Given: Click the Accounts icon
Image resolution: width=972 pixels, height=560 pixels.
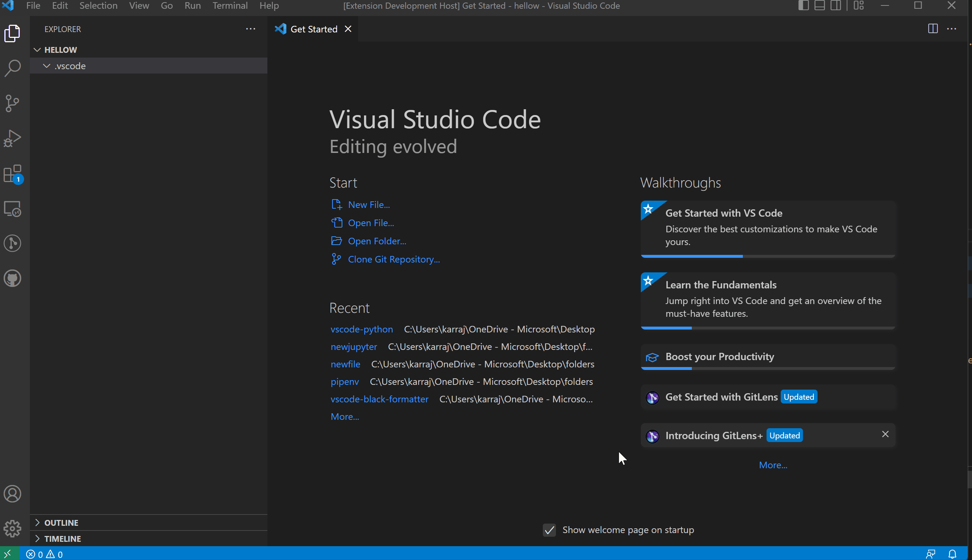Looking at the screenshot, I should tap(12, 494).
